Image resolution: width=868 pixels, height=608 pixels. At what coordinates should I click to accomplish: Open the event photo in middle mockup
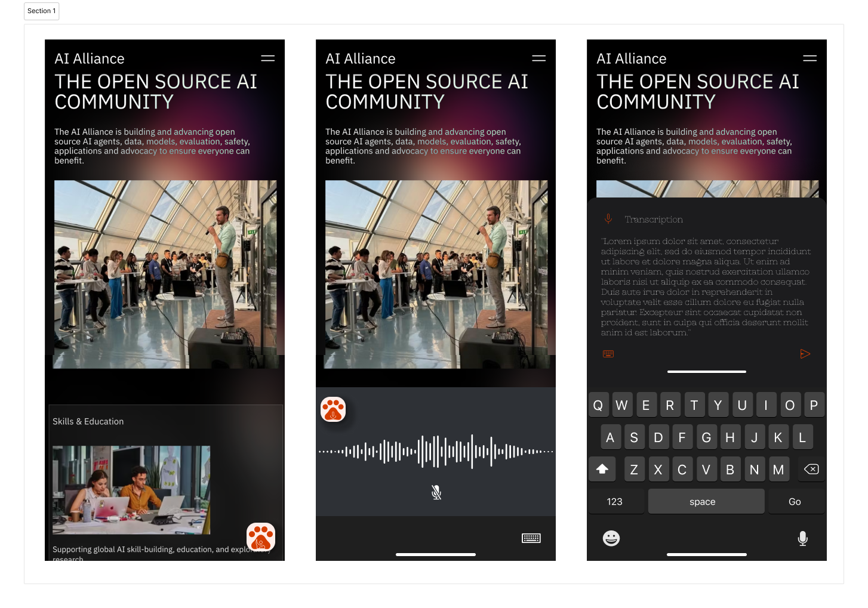pyautogui.click(x=436, y=274)
